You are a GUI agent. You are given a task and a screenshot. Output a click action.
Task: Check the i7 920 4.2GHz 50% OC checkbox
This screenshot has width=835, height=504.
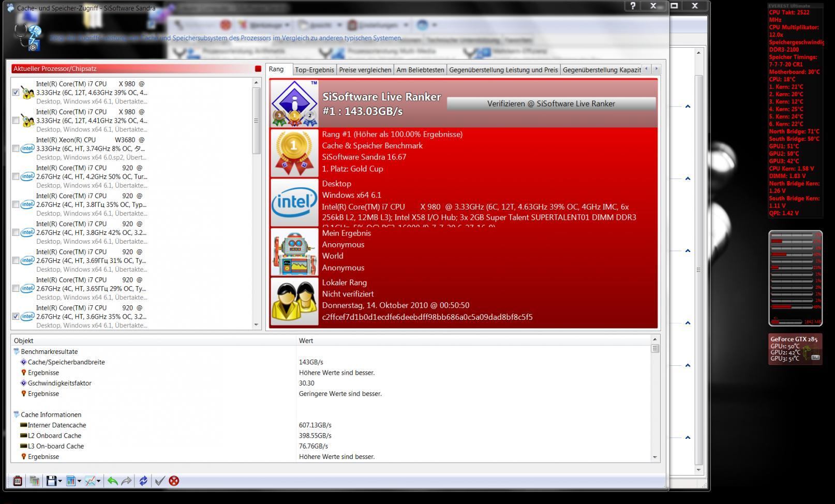pyautogui.click(x=16, y=176)
